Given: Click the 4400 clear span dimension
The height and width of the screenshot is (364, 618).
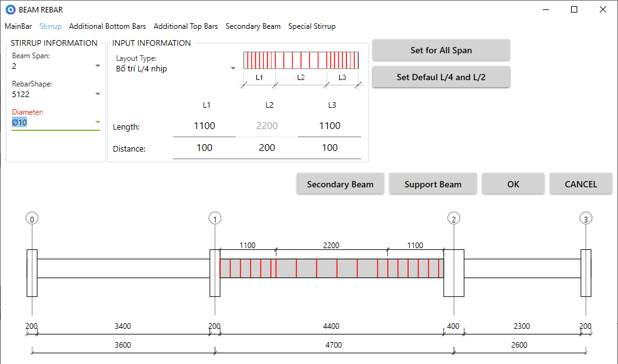Looking at the screenshot, I should click(x=331, y=326).
